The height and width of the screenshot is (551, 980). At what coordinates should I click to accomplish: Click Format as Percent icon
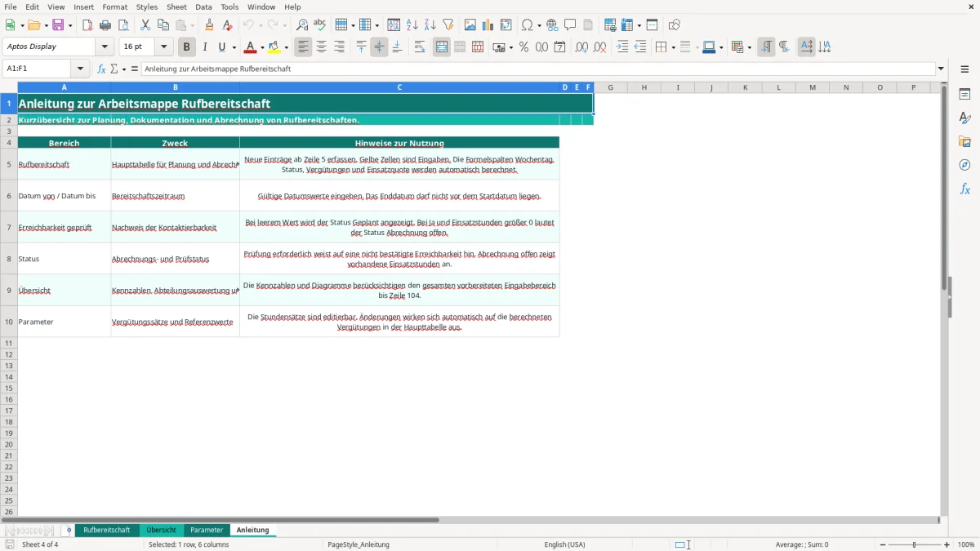pos(523,47)
